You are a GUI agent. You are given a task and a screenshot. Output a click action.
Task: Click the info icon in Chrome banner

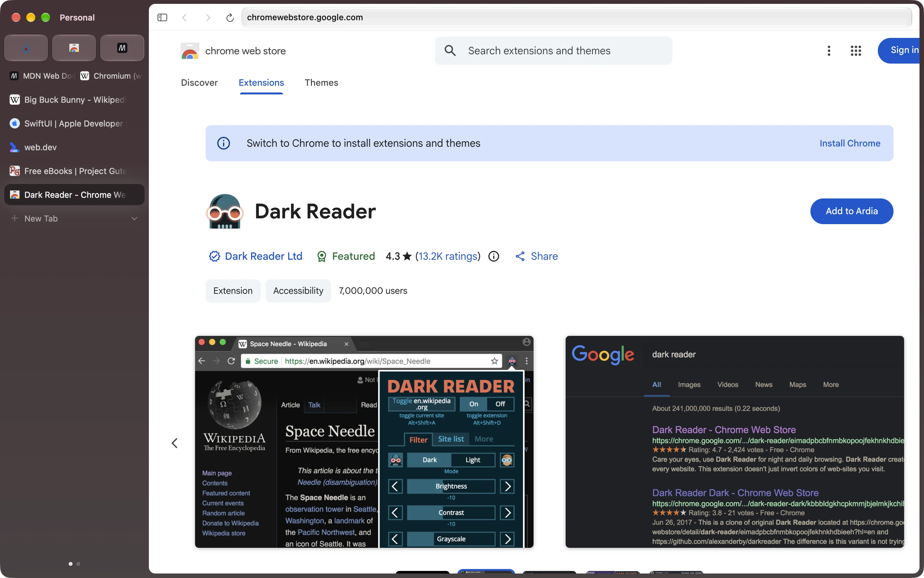(224, 143)
